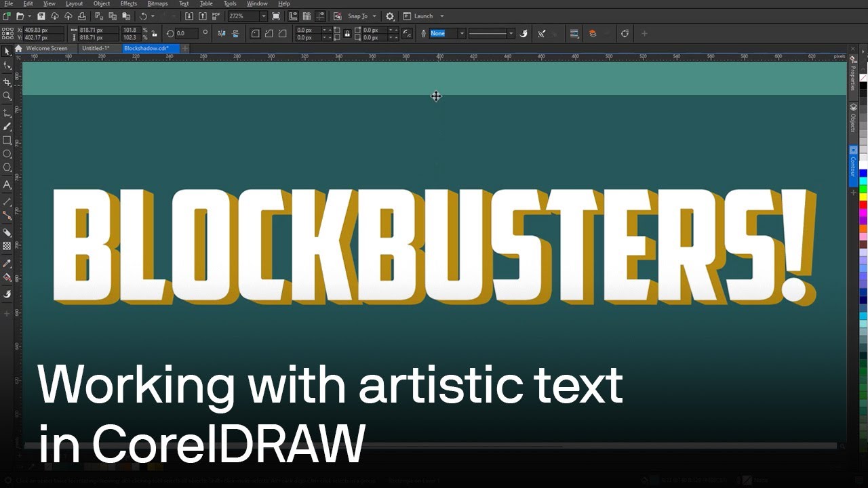868x488 pixels.
Task: Toggle corner radius lock padlock
Action: pos(347,33)
